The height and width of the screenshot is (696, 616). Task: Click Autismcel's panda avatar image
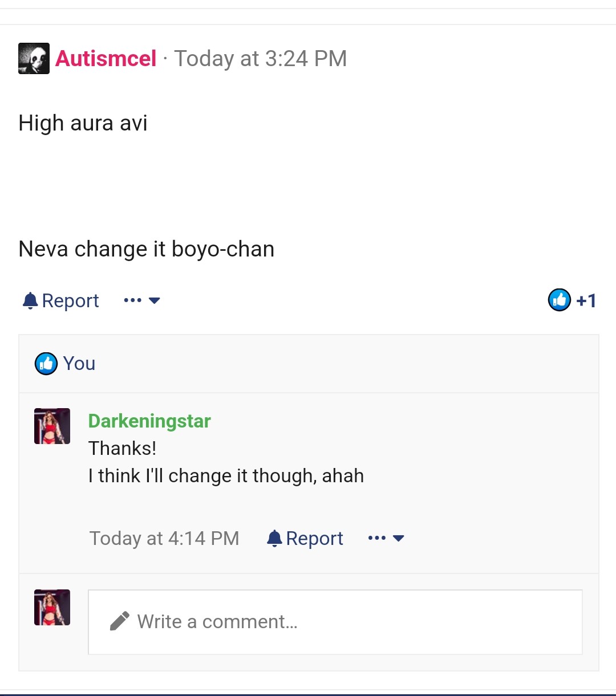click(x=34, y=58)
